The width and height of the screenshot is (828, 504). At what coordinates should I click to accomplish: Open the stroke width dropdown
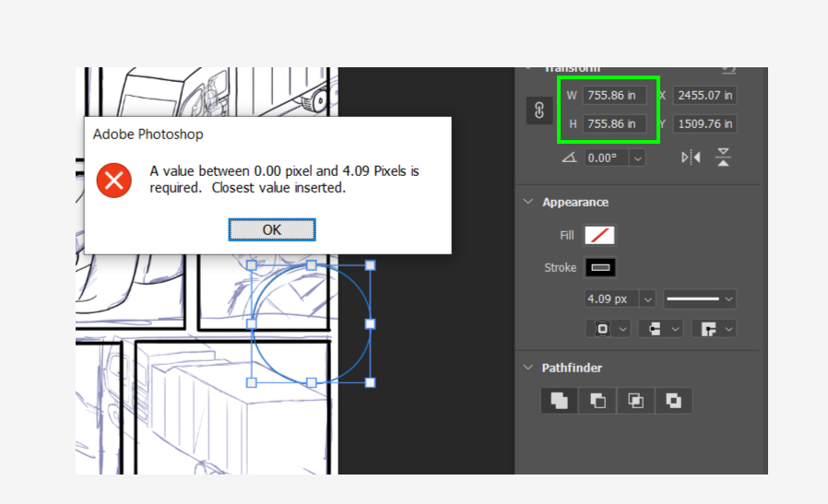click(x=647, y=299)
